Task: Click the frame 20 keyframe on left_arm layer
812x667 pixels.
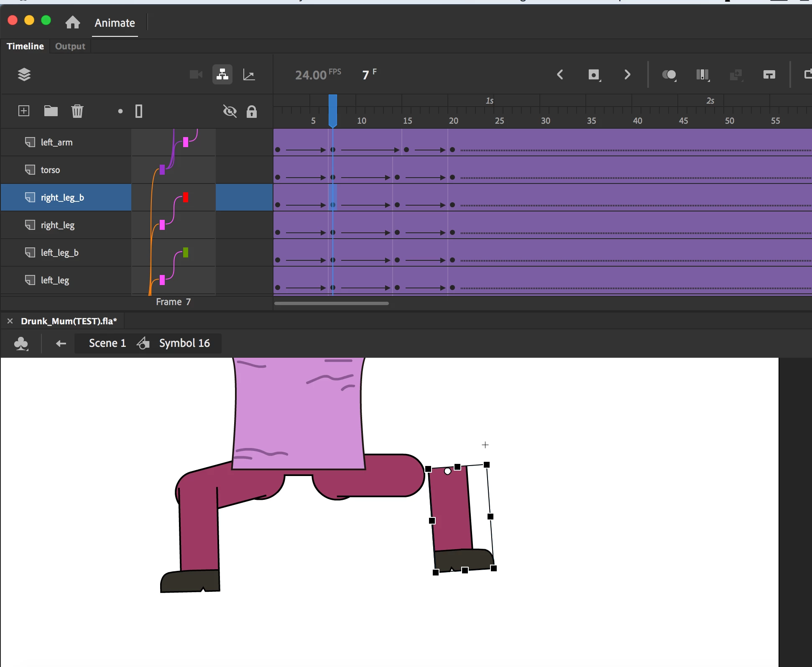Action: 452,150
